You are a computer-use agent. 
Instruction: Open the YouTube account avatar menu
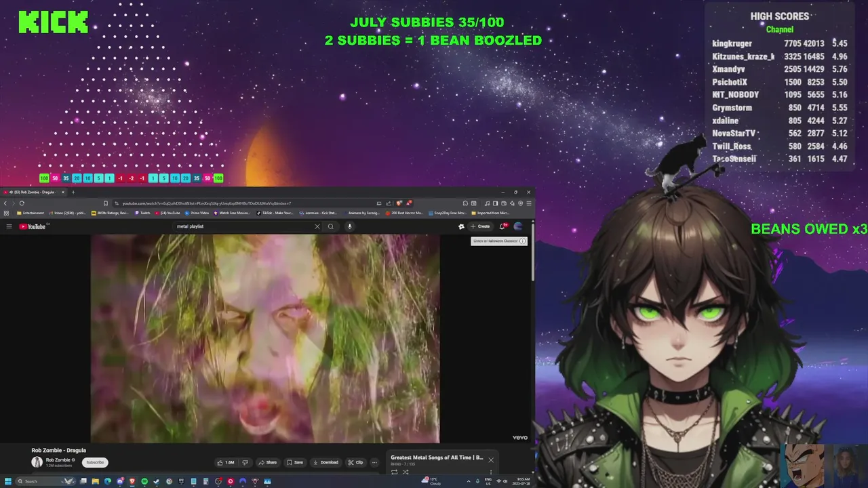[518, 226]
